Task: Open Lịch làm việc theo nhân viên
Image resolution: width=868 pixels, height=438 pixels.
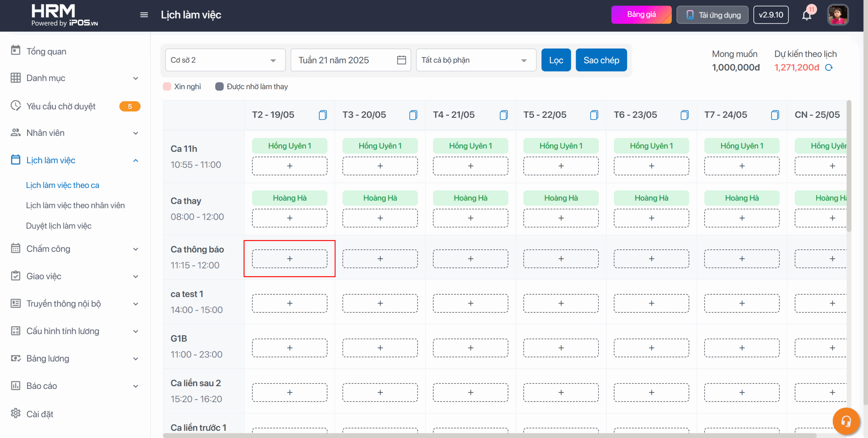Action: coord(75,205)
